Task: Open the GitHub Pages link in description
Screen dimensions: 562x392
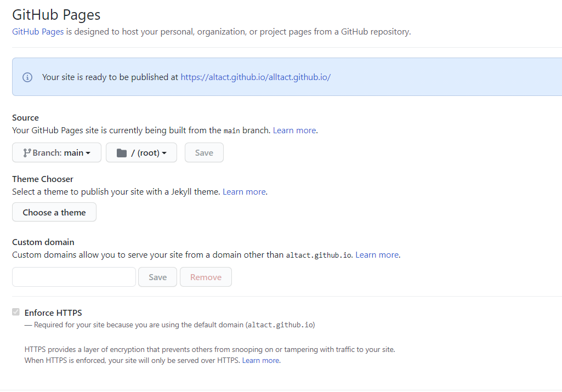Action: point(38,32)
